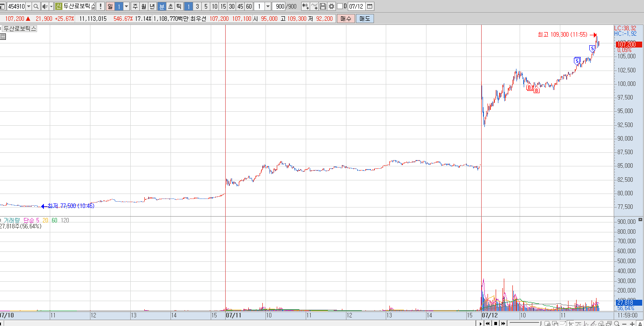Image resolution: width=644 pixels, height=326 pixels.
Task: Click the add indicator candlestick icon
Action: tap(306, 6)
